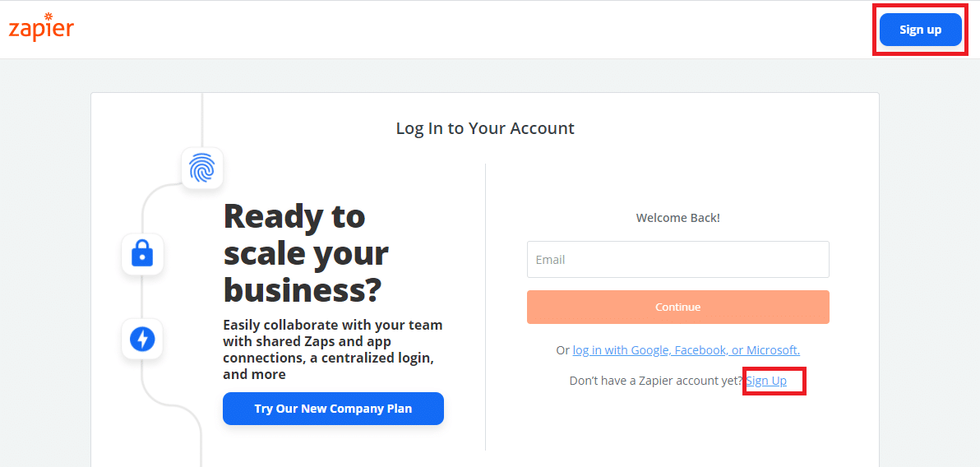Click the Don't have a Zapier account yet text
The width and height of the screenshot is (980, 467).
(x=656, y=381)
